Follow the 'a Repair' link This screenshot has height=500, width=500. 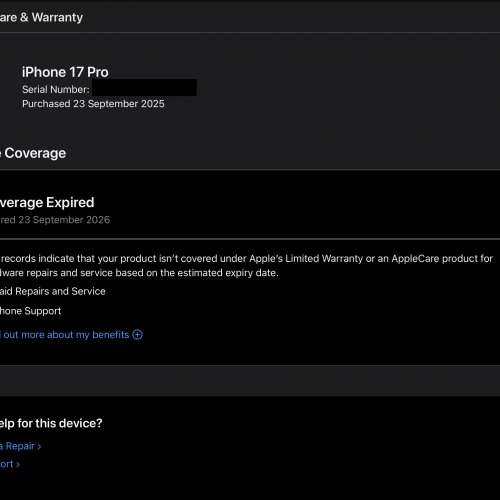click(x=17, y=446)
